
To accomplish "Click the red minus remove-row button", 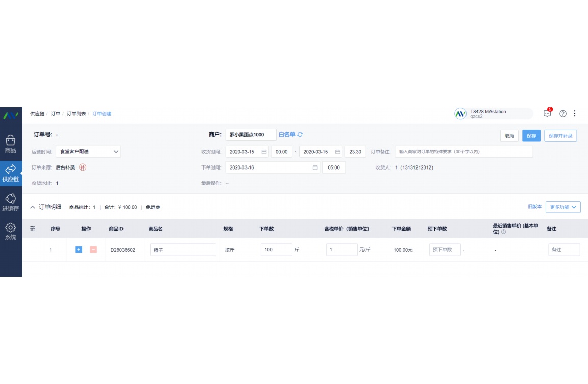I will (x=93, y=250).
